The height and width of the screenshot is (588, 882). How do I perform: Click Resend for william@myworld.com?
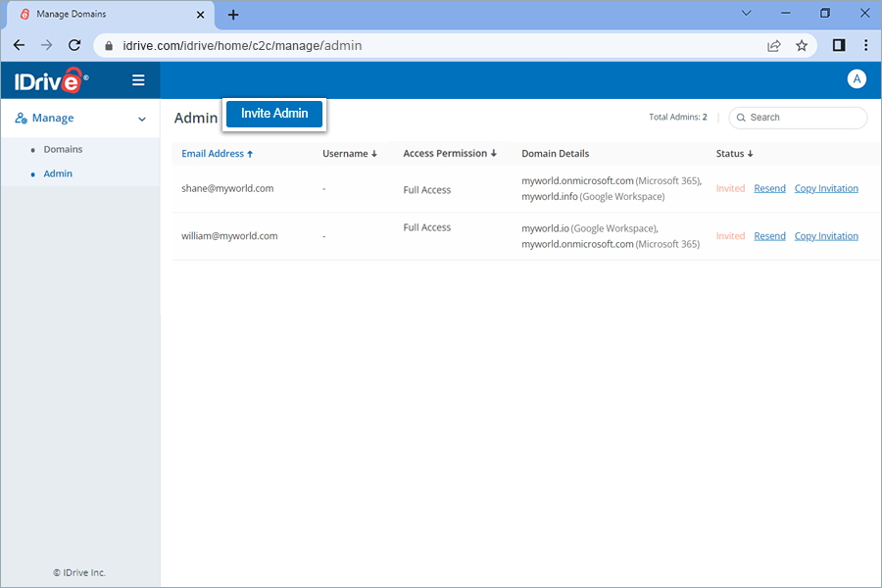click(769, 236)
